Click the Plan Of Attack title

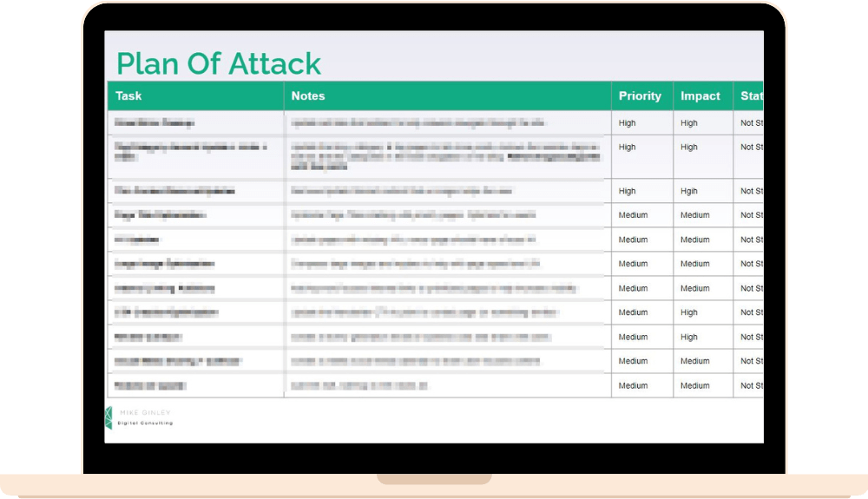[x=219, y=63]
